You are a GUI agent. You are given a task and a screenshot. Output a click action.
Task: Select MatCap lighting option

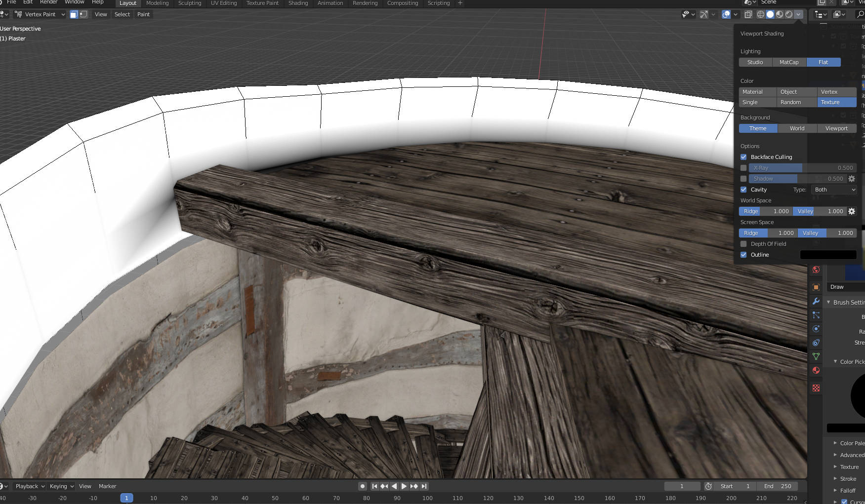[789, 62]
